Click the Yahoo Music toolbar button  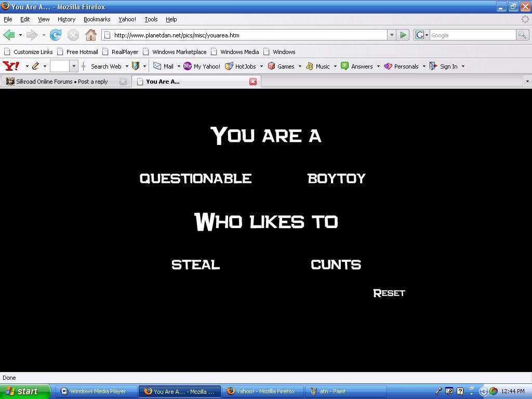[x=318, y=66]
